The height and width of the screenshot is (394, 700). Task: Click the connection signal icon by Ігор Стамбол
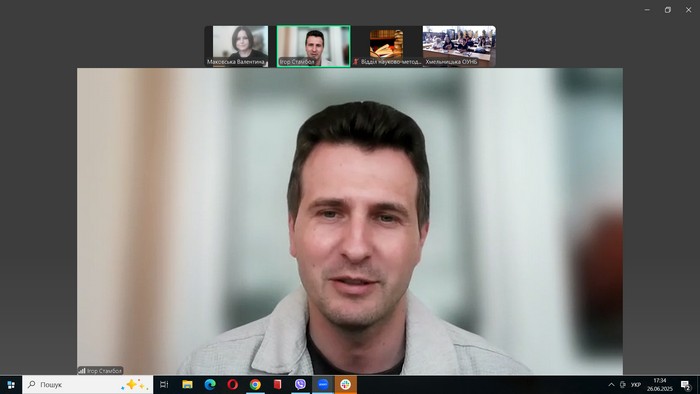[x=82, y=371]
